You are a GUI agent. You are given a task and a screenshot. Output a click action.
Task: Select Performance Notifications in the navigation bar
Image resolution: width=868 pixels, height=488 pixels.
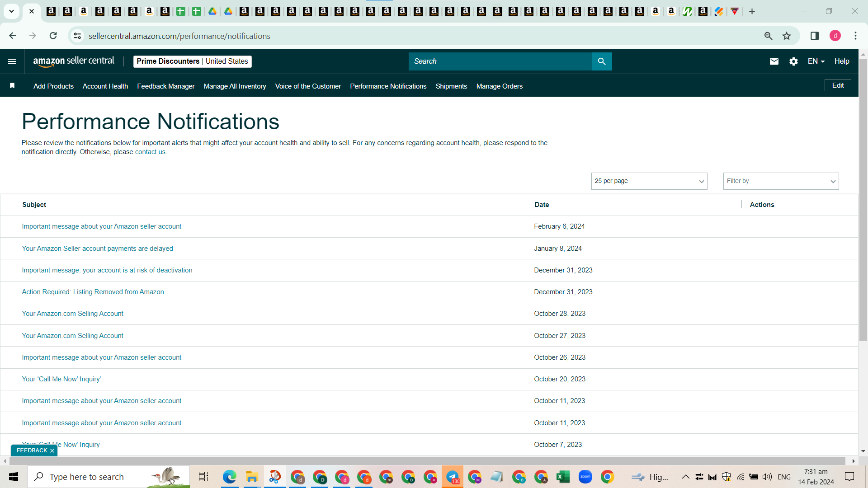(x=388, y=86)
